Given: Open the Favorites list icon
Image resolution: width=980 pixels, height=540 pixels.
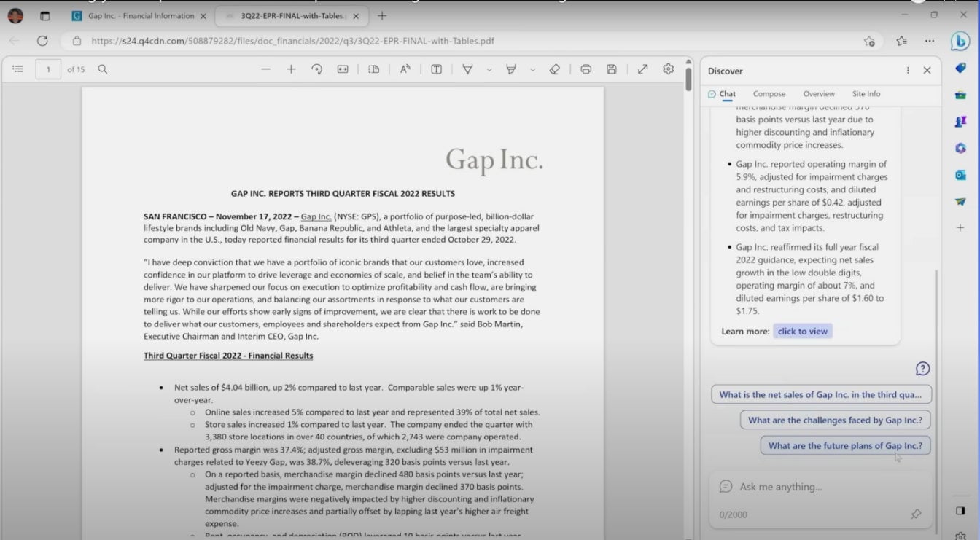Looking at the screenshot, I should [902, 41].
